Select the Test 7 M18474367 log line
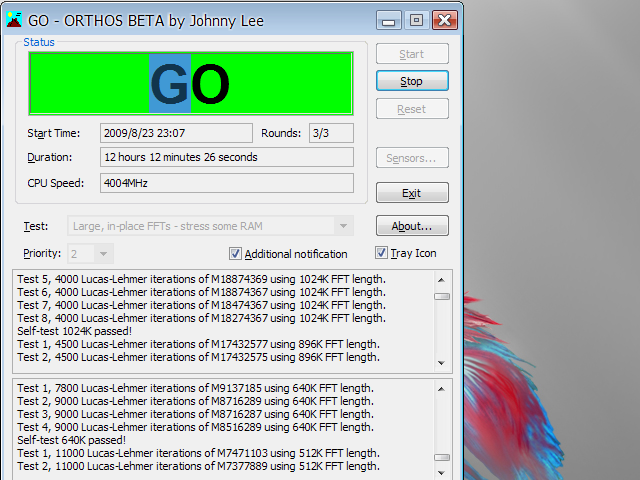This screenshot has height=480, width=640. click(201, 305)
